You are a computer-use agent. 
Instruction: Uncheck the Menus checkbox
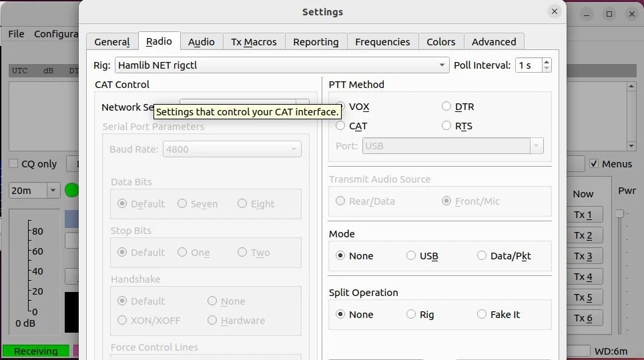coord(594,164)
